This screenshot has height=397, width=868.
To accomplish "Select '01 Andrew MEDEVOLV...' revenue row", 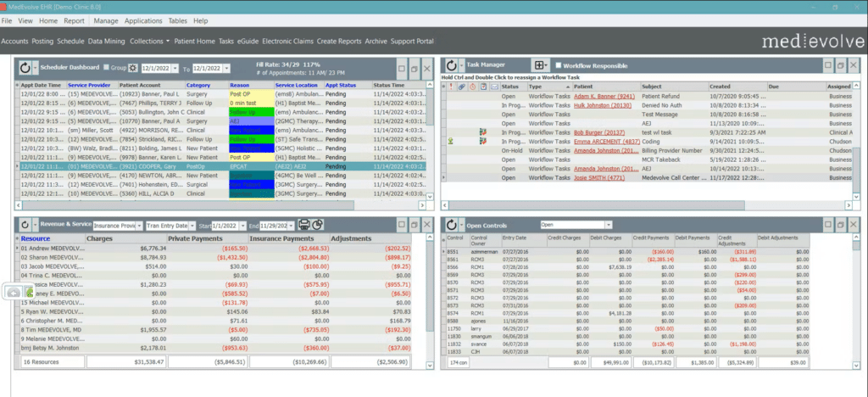I will pos(218,249).
